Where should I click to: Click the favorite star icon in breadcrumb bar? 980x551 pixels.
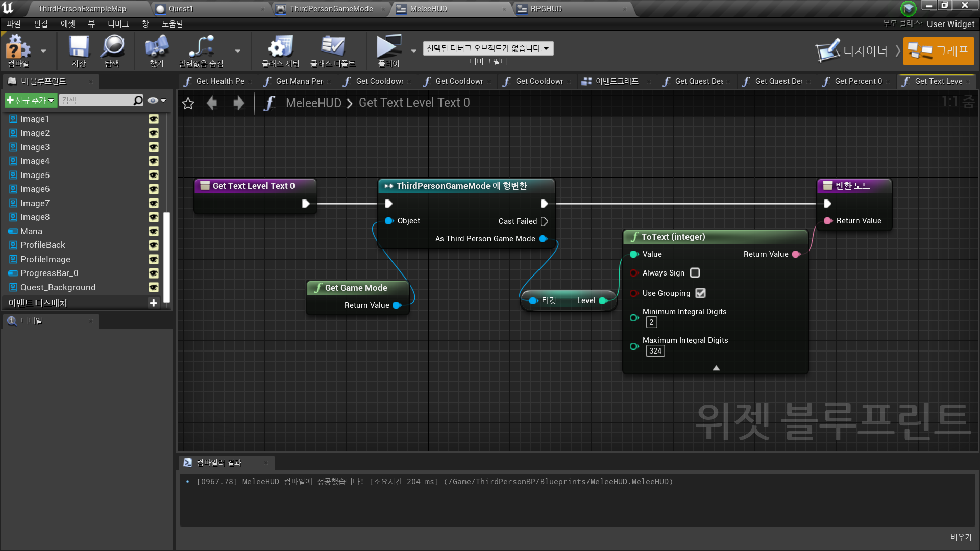[x=188, y=104]
